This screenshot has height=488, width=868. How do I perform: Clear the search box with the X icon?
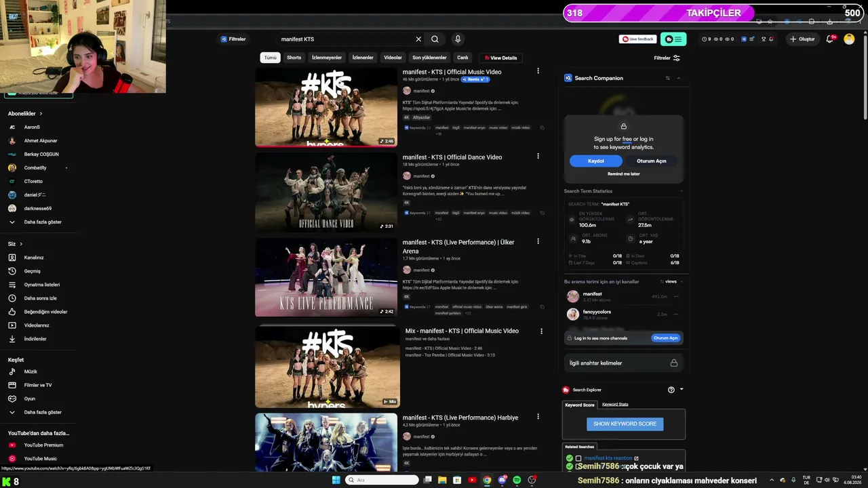tap(418, 39)
